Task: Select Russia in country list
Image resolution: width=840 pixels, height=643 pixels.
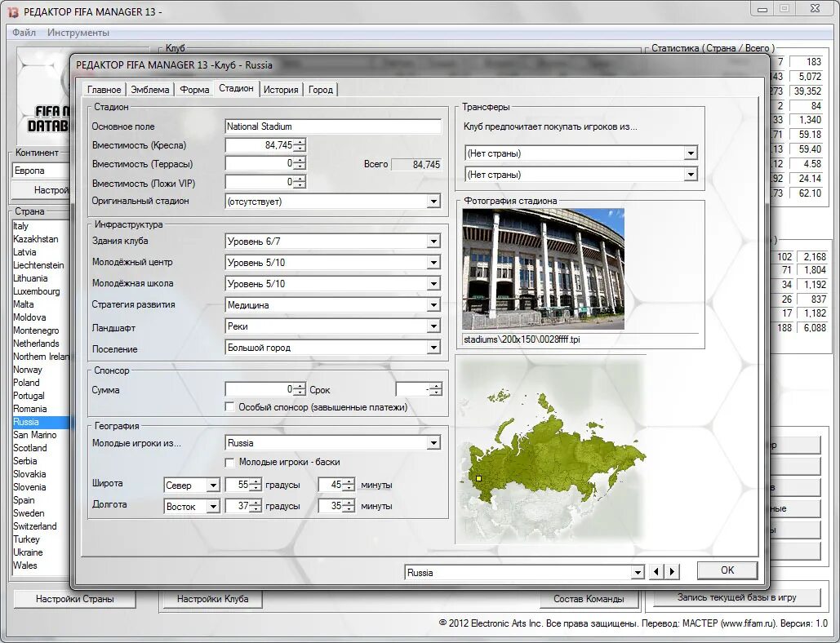Action: pyautogui.click(x=41, y=422)
